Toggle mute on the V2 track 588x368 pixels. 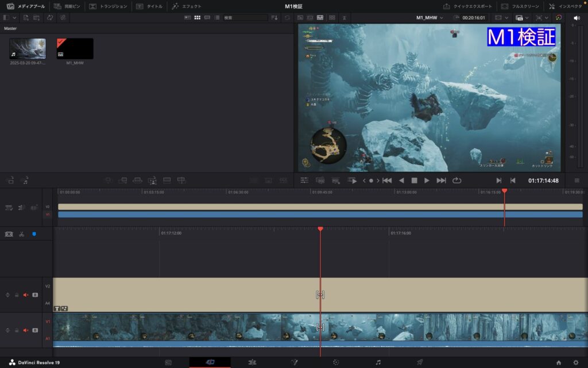click(25, 295)
